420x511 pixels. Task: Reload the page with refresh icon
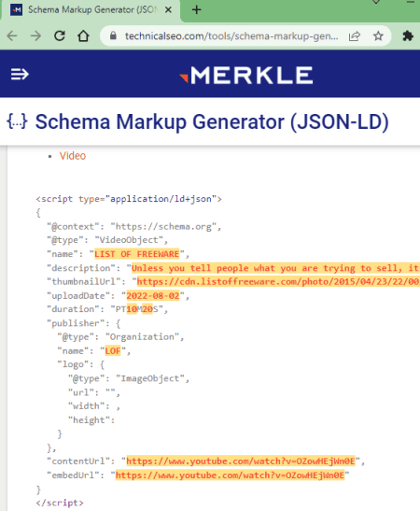click(60, 35)
